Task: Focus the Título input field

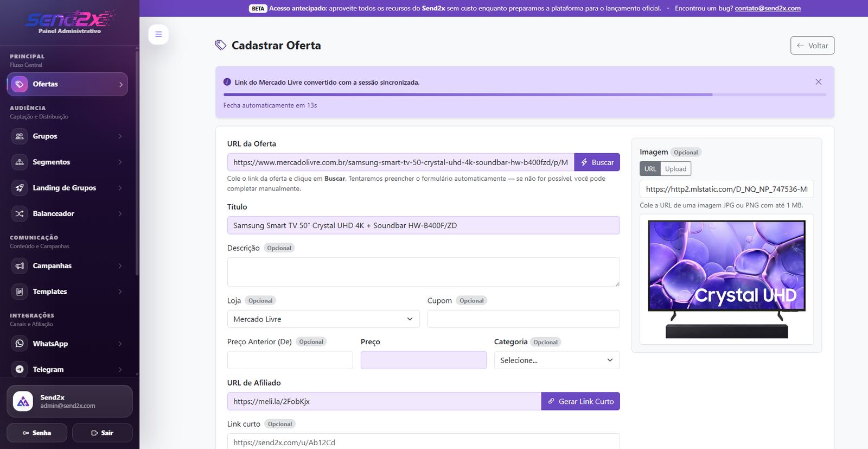Action: tap(423, 225)
